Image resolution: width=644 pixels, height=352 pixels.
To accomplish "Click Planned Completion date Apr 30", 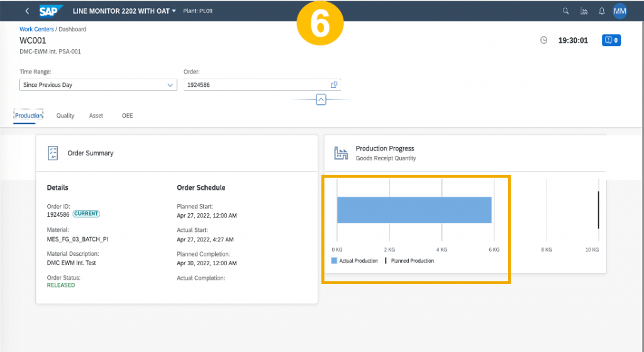I will pos(206,263).
